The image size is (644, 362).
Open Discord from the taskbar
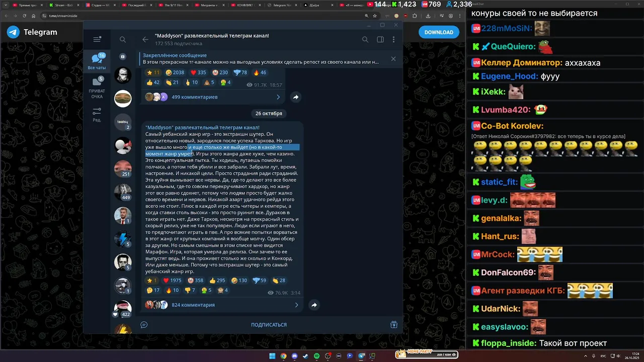tap(294, 356)
